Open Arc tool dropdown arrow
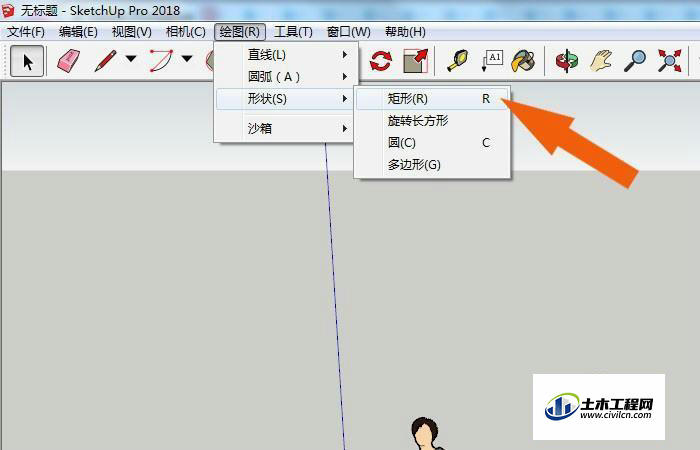This screenshot has height=450, width=700. [x=187, y=58]
